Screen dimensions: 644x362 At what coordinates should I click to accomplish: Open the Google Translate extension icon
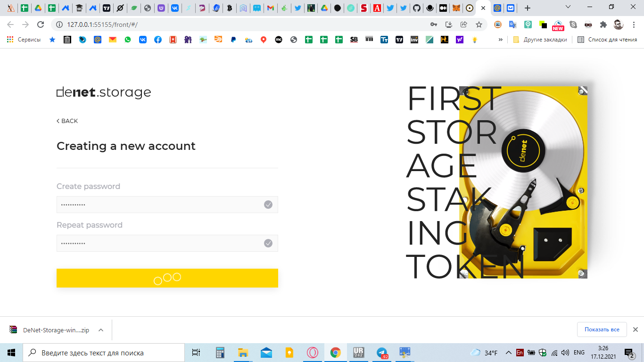coord(512,24)
